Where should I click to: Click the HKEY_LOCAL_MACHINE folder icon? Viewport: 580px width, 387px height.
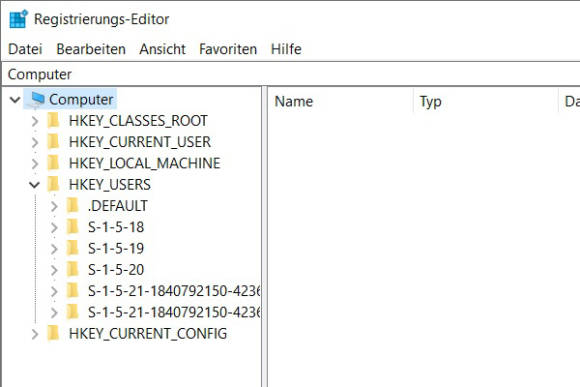coord(54,163)
